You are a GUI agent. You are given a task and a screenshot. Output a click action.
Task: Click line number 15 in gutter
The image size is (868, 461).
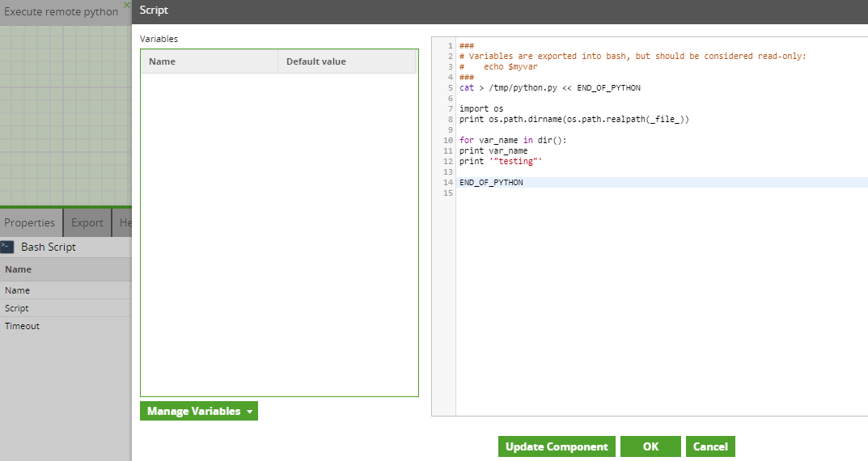click(x=448, y=193)
